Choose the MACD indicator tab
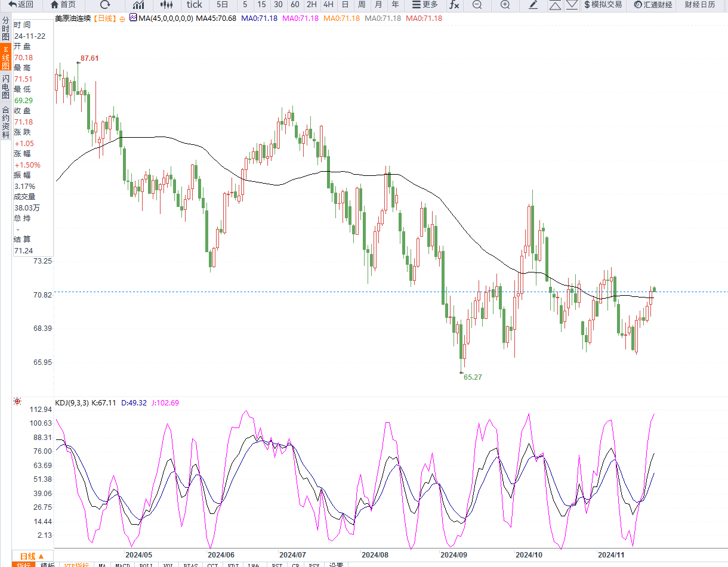Screen dimensions: 728x567 (x=123, y=564)
